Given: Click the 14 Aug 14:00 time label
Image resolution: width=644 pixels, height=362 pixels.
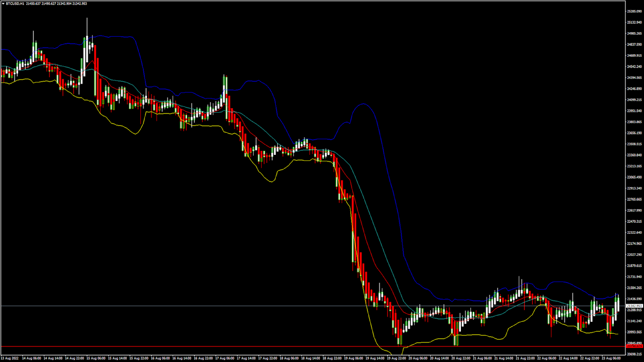Looking at the screenshot, I should point(53,358).
